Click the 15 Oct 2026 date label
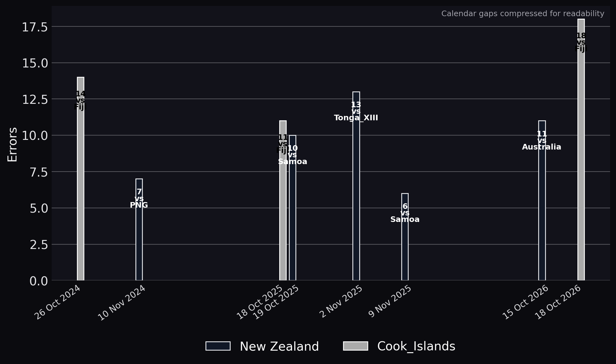616x364 pixels. tap(526, 302)
